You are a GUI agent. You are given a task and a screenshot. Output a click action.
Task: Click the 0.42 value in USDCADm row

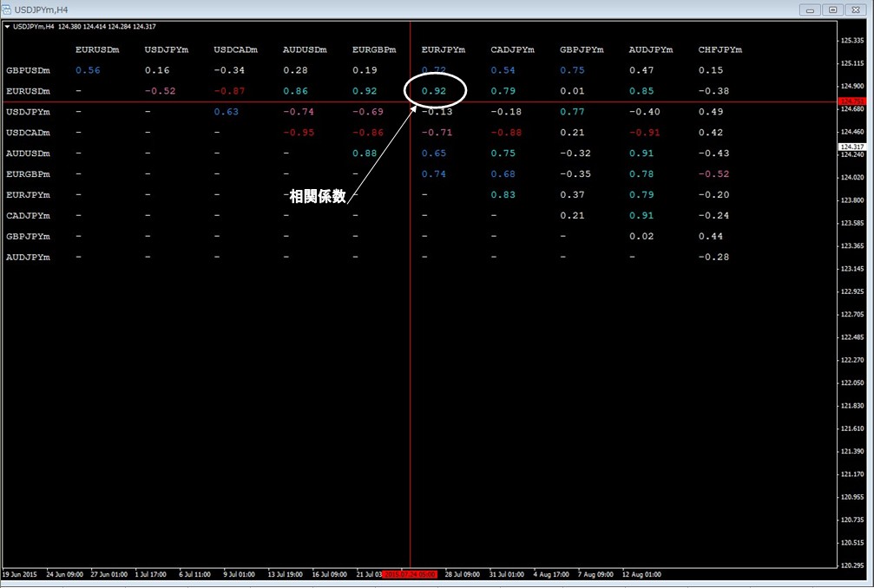tap(710, 133)
